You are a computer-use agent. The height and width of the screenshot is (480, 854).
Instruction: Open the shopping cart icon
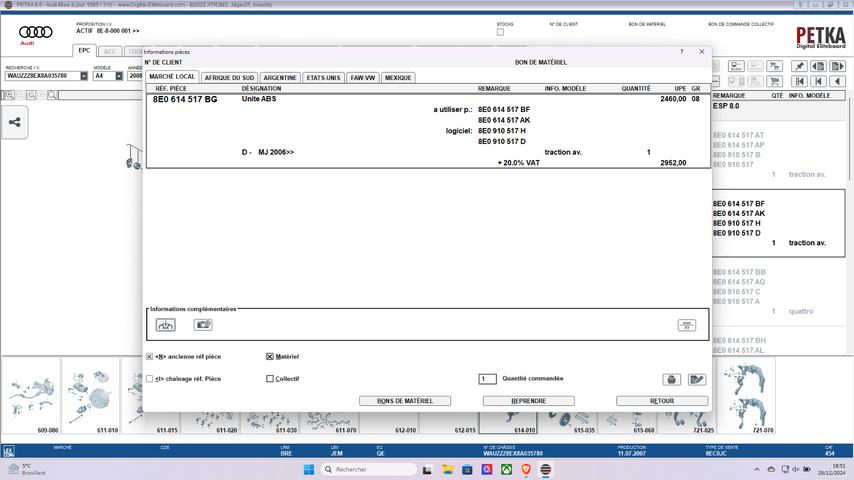click(x=774, y=82)
